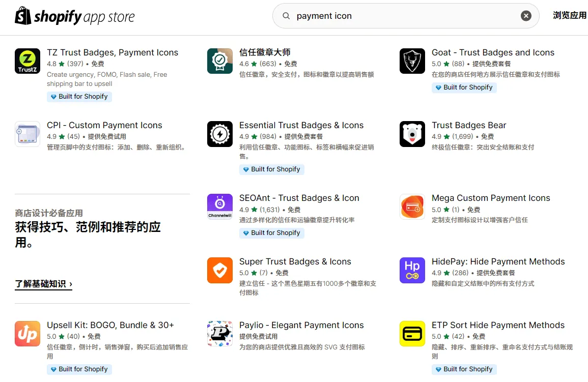The image size is (588, 382).
Task: Clear the search field with X button
Action: pos(526,16)
